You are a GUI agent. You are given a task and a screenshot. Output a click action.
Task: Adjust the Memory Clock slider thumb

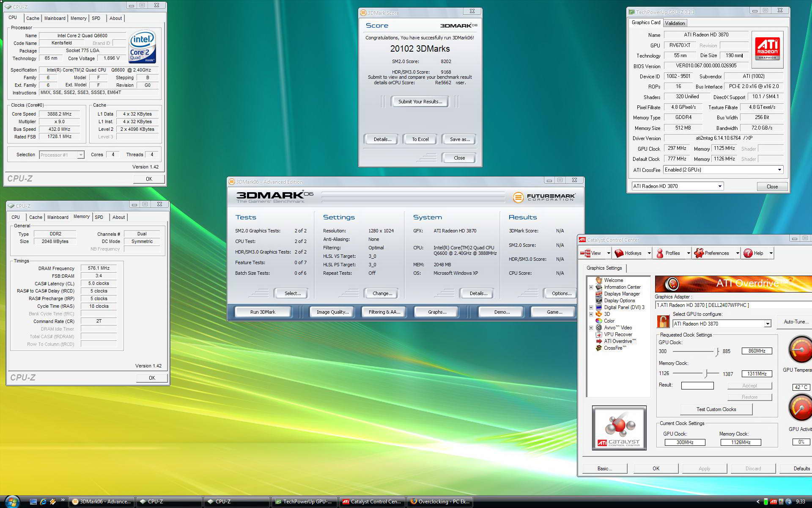coord(706,373)
